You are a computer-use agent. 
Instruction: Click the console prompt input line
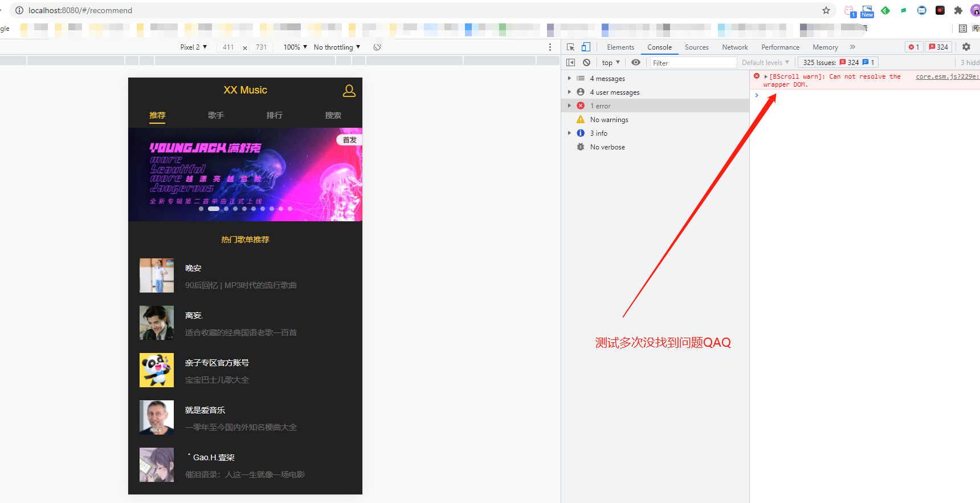[x=866, y=96]
